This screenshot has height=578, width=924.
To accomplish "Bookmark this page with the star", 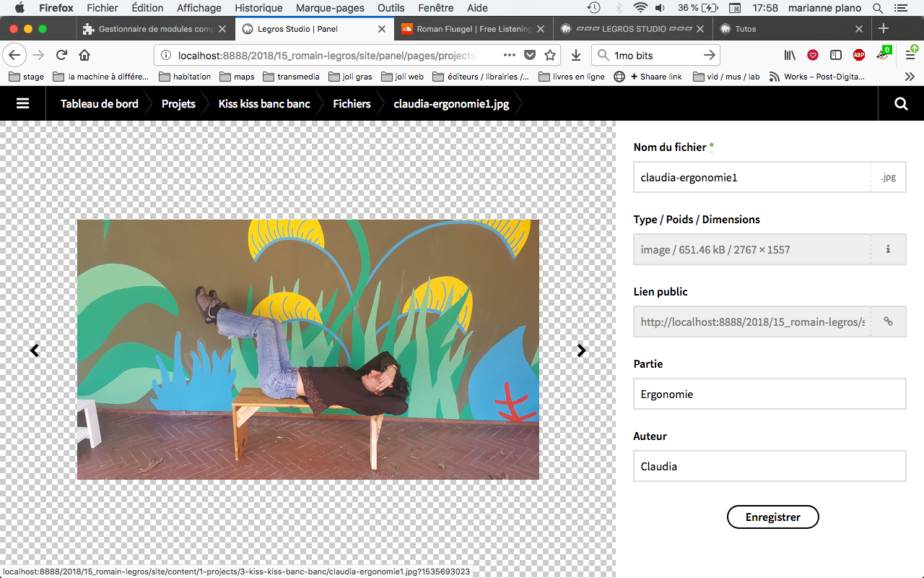I will click(x=550, y=56).
